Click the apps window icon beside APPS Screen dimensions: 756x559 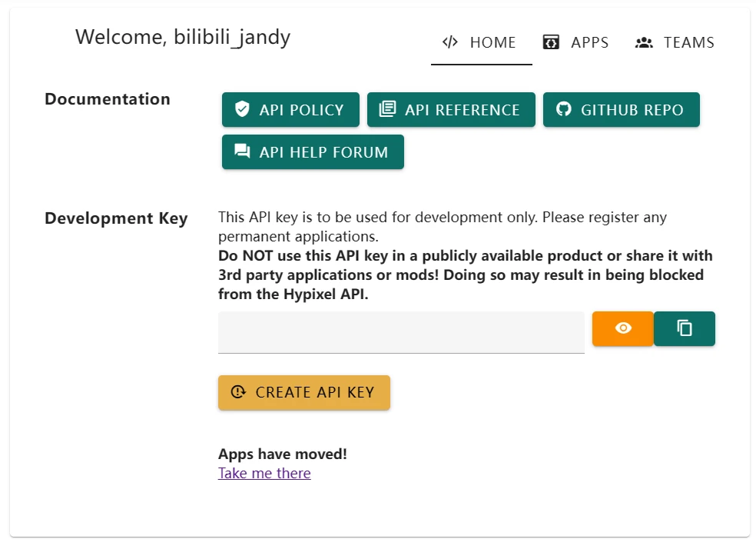pyautogui.click(x=551, y=42)
